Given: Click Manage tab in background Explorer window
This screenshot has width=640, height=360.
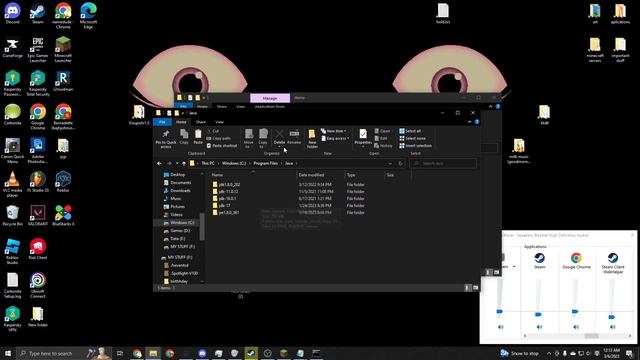Looking at the screenshot, I should click(270, 98).
